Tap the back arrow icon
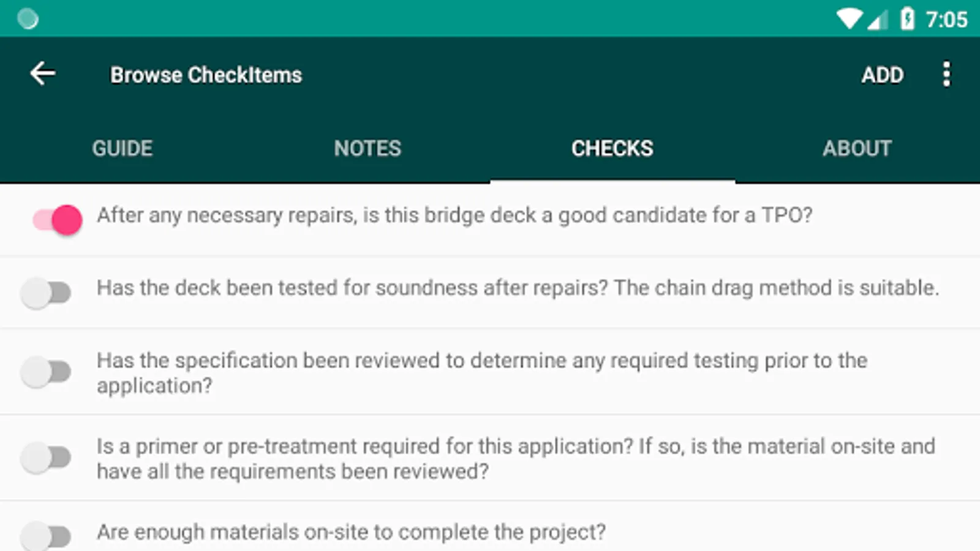Viewport: 980px width, 551px height. tap(43, 74)
